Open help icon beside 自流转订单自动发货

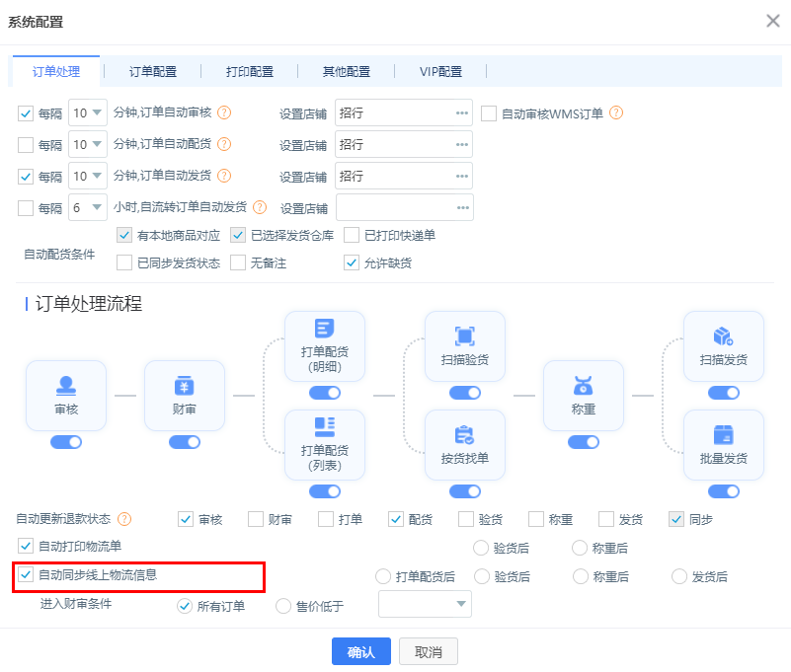pyautogui.click(x=260, y=207)
